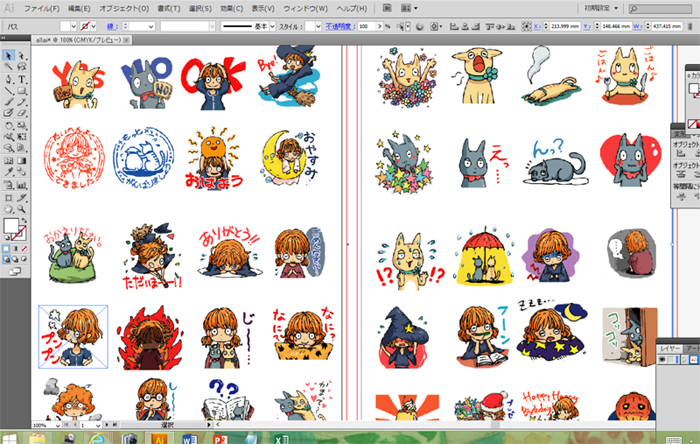Viewport: 700px width, 444px height.
Task: Select the Slice tool
Action: [x=21, y=197]
